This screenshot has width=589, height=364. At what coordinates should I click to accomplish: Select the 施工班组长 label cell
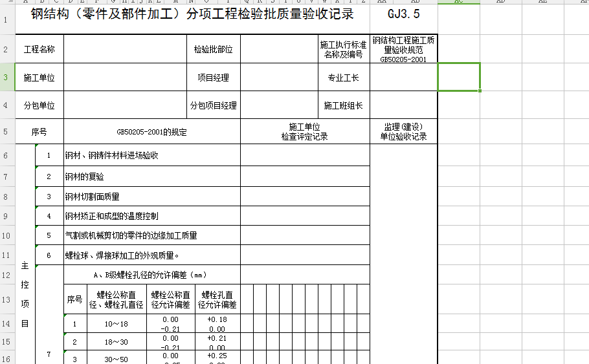tap(343, 105)
